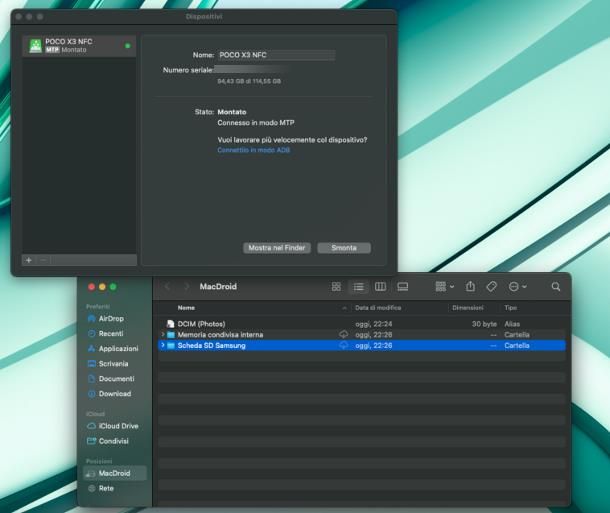
Task: Click the Finder search magnifier icon
Action: 556,287
